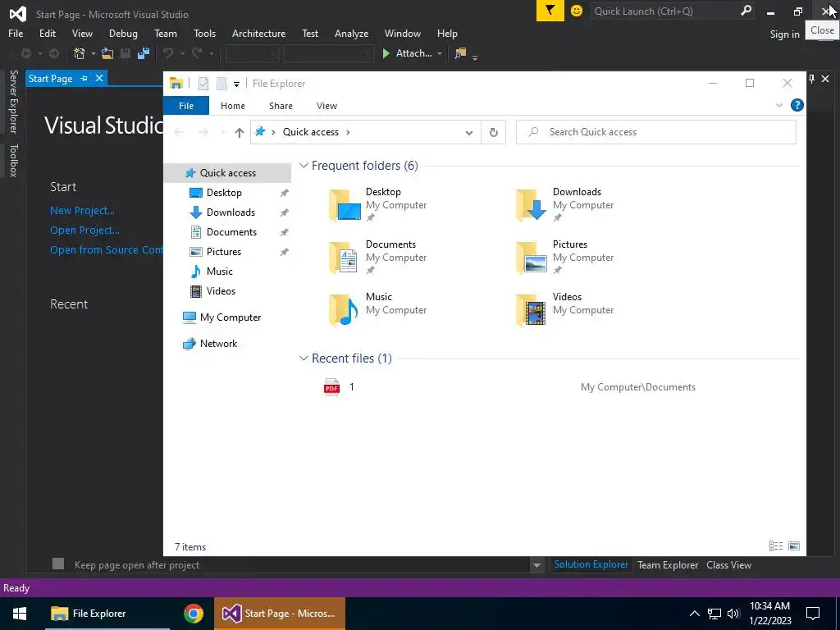Click the feedback smiley icon in Visual Studio
This screenshot has width=840, height=630.
577,11
